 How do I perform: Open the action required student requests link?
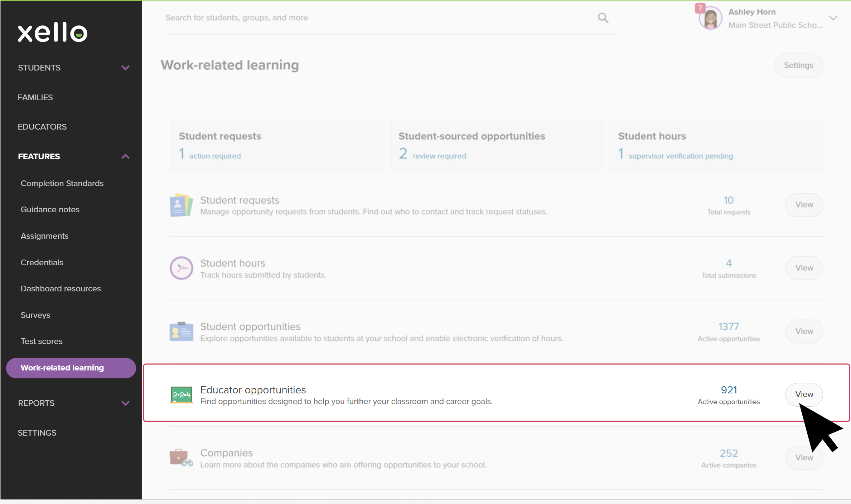[215, 156]
